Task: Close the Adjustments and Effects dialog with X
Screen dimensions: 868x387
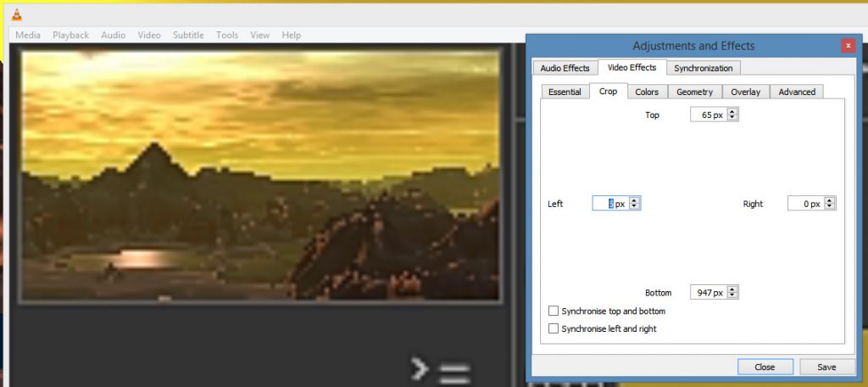Action: click(x=847, y=46)
